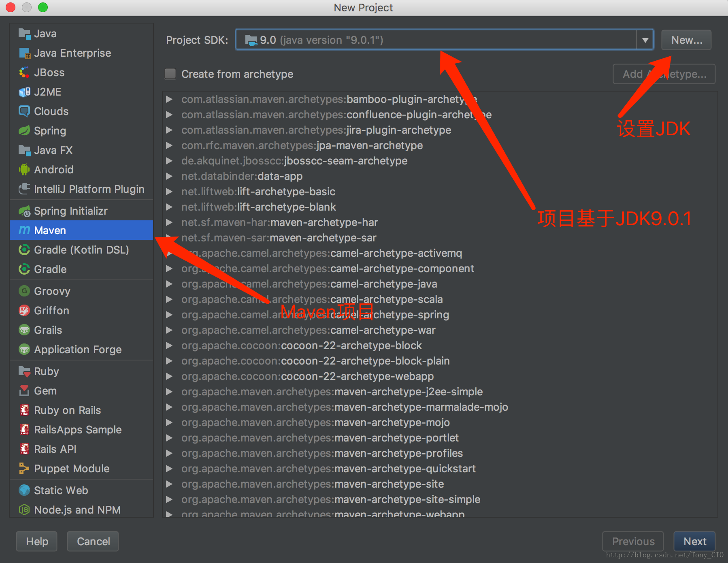This screenshot has height=563, width=728.
Task: Expand maven-archetype-quickstart entry
Action: (x=169, y=469)
